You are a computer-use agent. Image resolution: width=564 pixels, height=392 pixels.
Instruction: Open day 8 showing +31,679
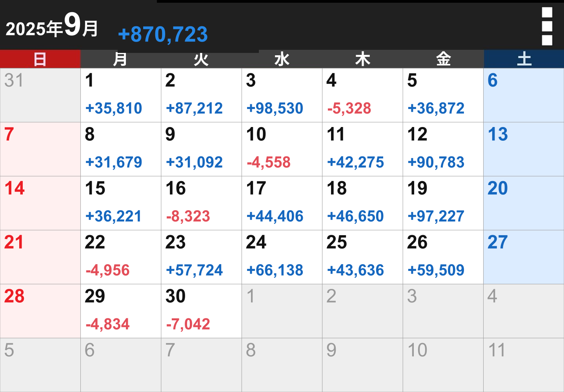[x=121, y=149]
